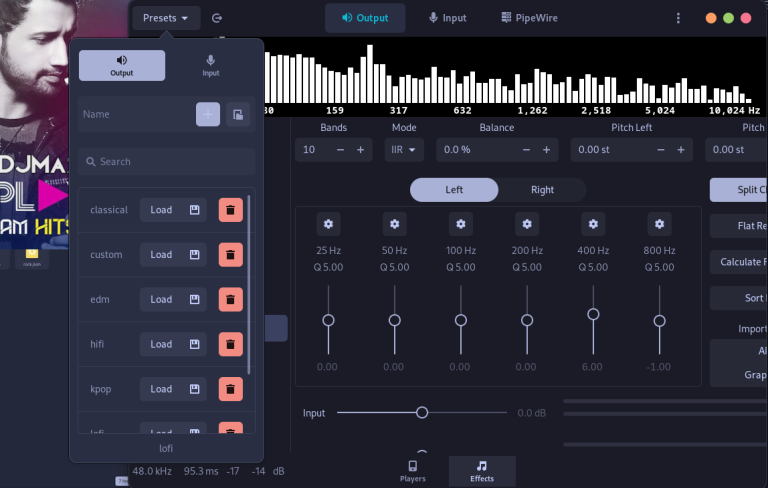
Task: Delete the classical preset
Action: [231, 210]
